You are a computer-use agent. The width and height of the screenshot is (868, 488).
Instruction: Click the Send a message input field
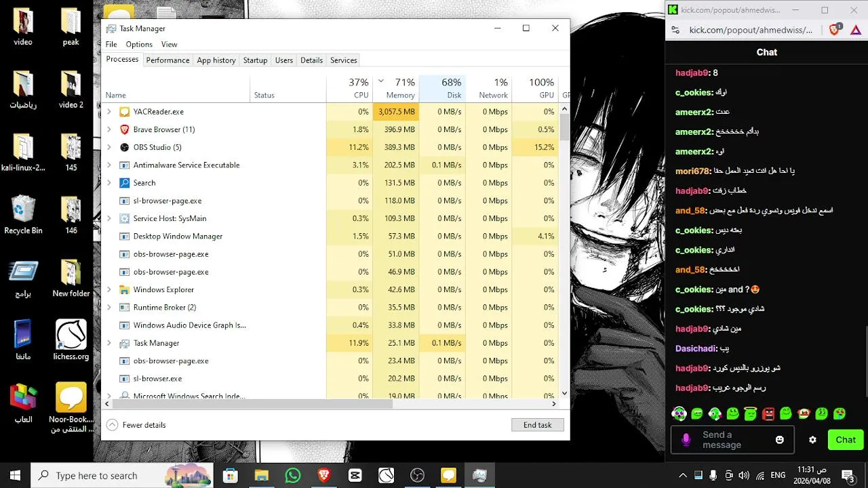(x=731, y=440)
